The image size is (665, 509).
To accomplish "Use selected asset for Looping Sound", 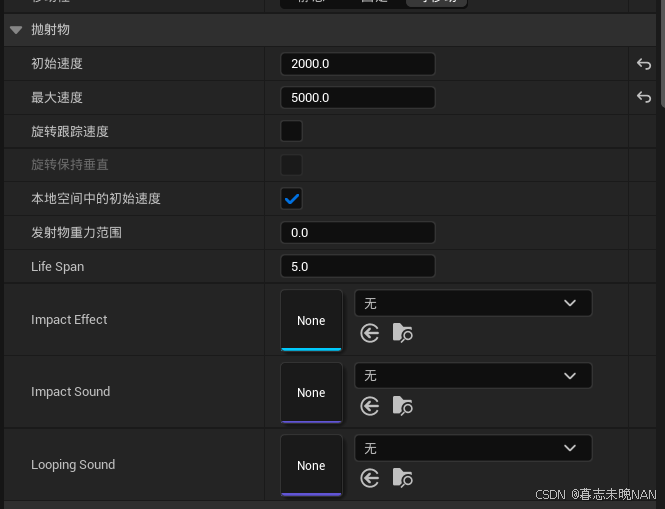I will click(x=370, y=478).
